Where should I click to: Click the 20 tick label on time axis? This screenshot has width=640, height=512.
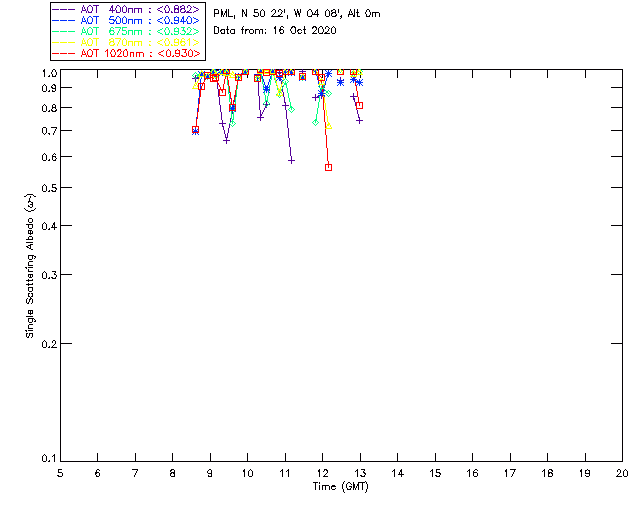622,472
